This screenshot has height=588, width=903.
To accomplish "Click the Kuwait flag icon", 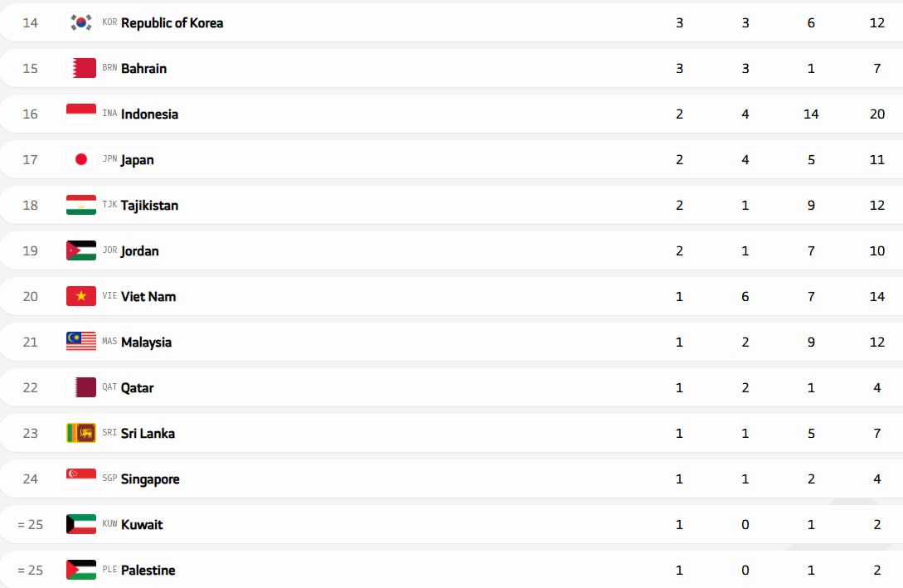I will pyautogui.click(x=81, y=525).
